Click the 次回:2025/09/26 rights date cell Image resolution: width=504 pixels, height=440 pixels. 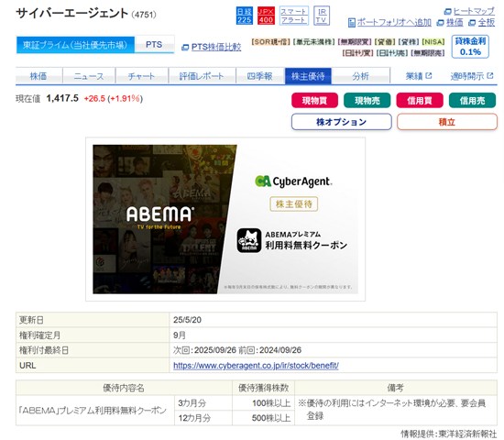coord(333,350)
